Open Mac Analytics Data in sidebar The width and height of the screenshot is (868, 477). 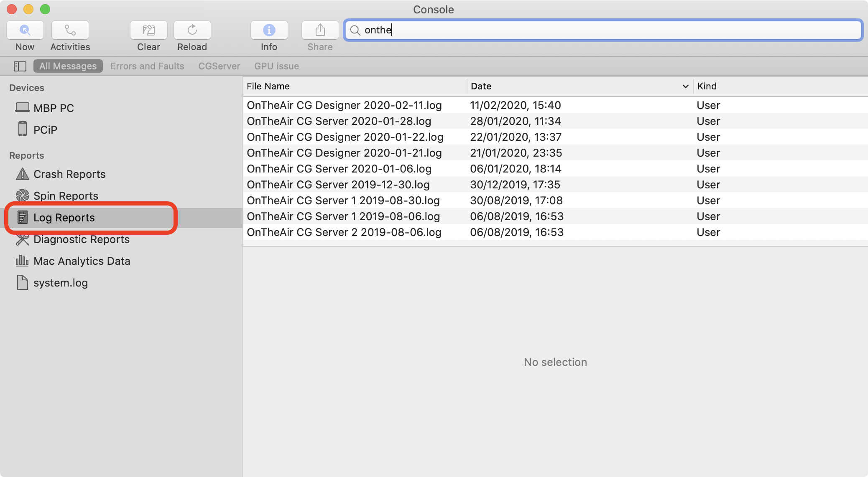(x=73, y=261)
